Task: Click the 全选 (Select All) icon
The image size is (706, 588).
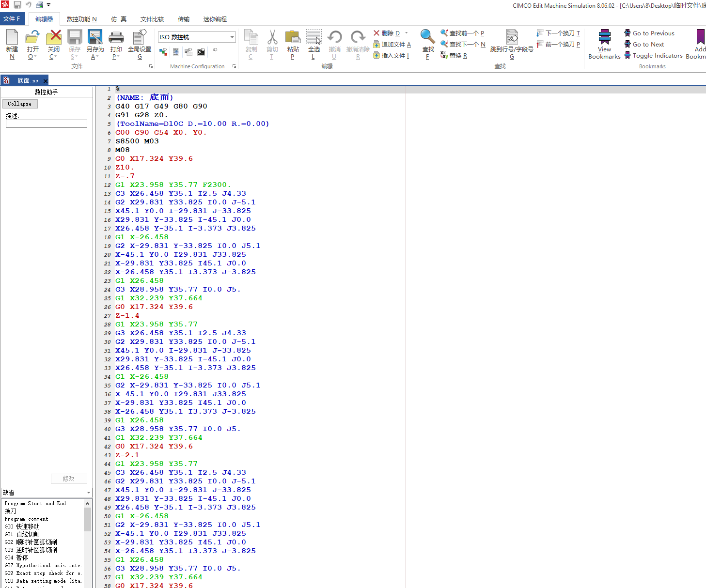Action: pos(314,37)
